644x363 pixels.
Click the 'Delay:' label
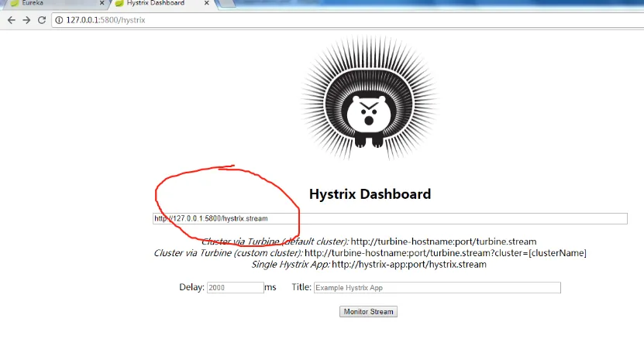point(191,287)
